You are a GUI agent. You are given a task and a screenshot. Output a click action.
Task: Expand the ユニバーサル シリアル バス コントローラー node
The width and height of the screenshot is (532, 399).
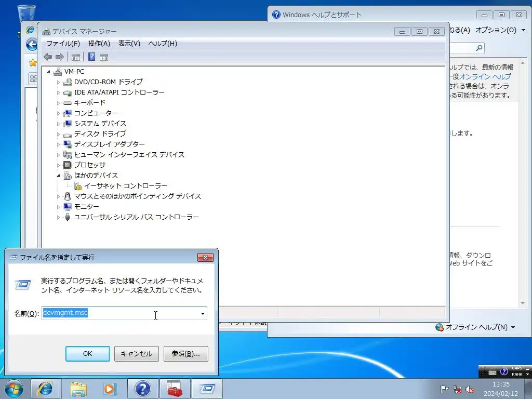click(58, 217)
